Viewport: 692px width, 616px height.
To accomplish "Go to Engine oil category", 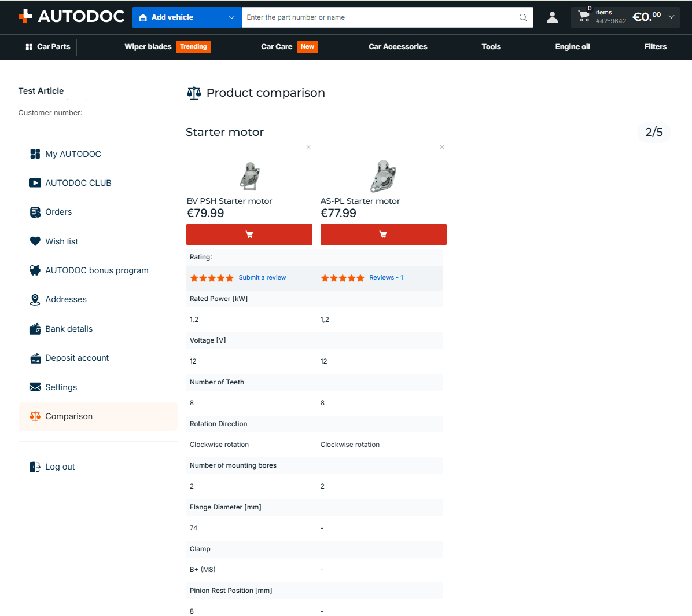I will [572, 47].
